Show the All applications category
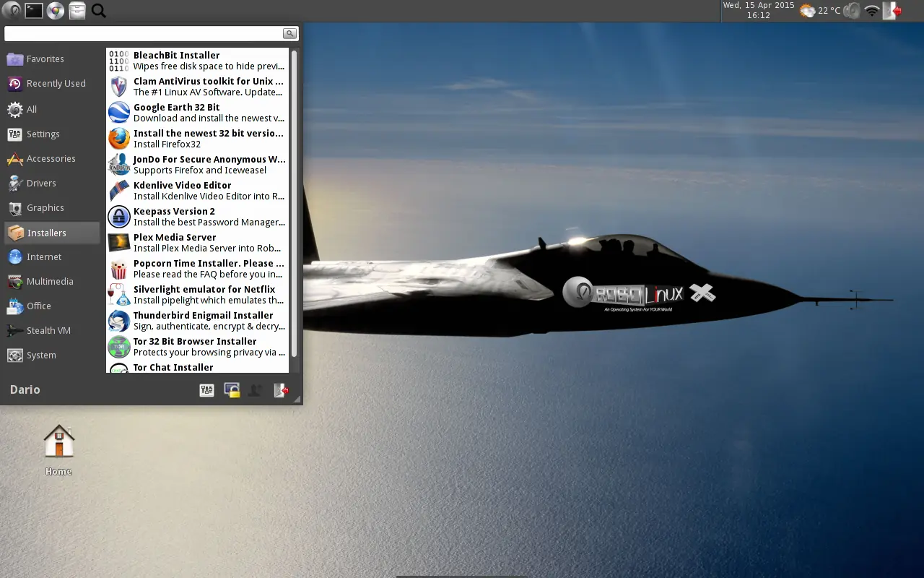 click(x=51, y=109)
